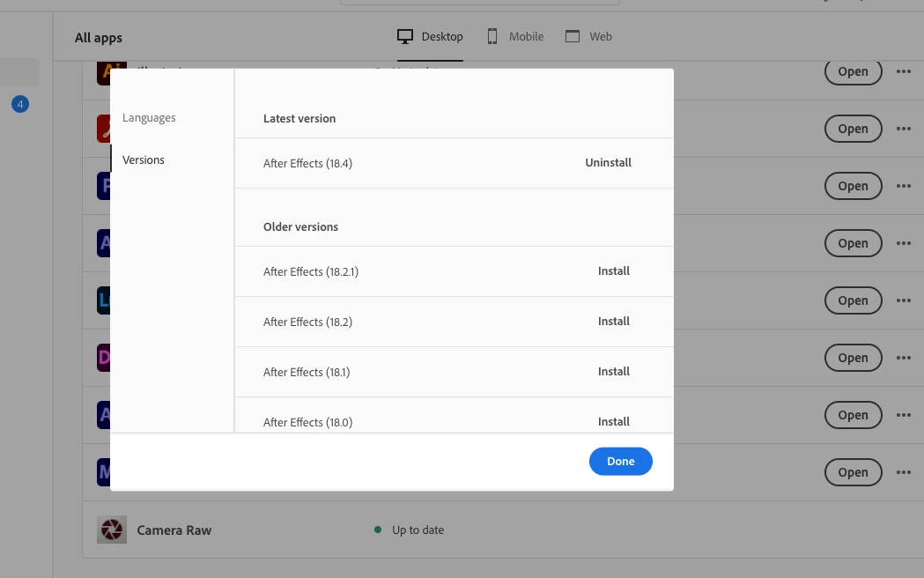Switch to the Desktop apps tab
The width and height of the screenshot is (924, 578).
(x=430, y=36)
